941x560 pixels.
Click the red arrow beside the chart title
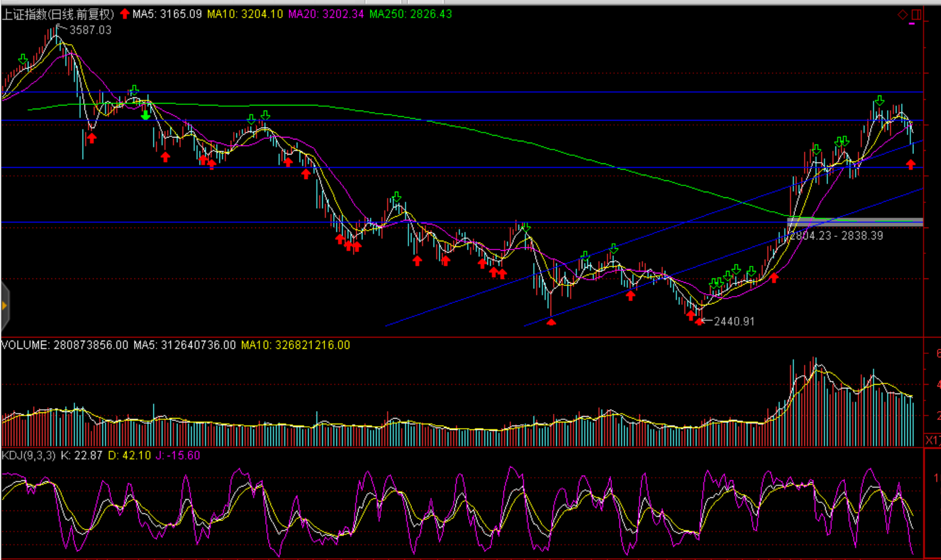coord(125,14)
